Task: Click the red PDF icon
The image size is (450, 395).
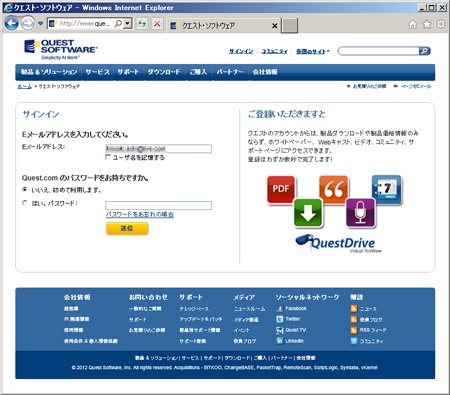Action: (281, 189)
